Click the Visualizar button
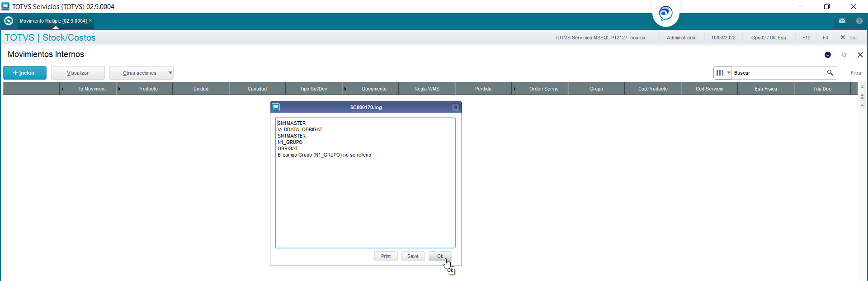 tap(78, 73)
